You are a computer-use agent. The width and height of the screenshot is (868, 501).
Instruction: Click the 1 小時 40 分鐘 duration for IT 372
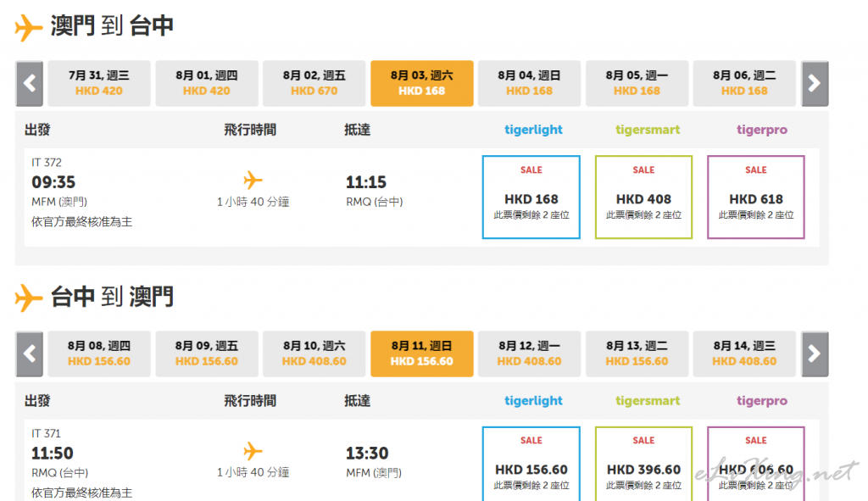(253, 202)
